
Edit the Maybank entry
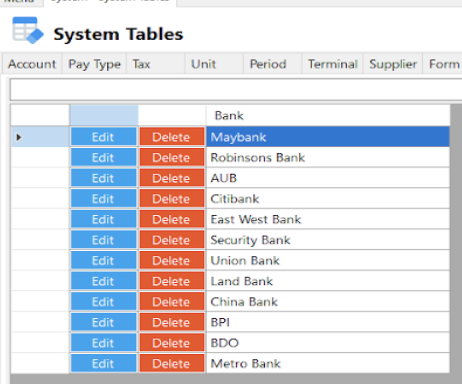[x=104, y=137]
